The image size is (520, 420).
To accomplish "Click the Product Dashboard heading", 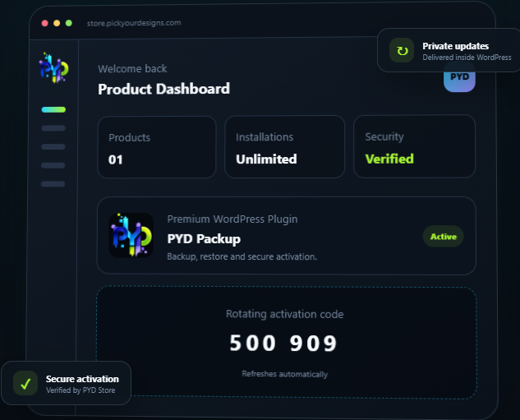I will coord(163,89).
